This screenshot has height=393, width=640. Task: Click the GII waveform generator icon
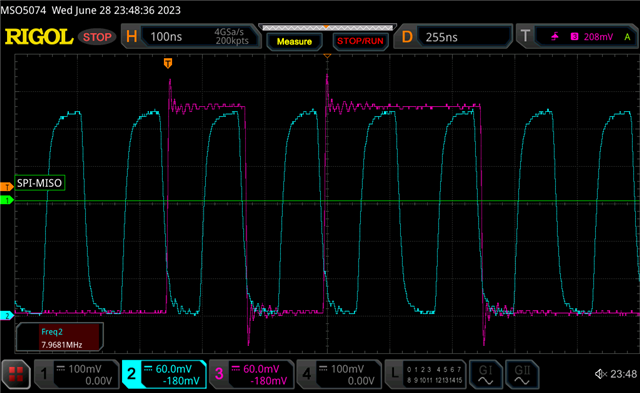coord(522,375)
